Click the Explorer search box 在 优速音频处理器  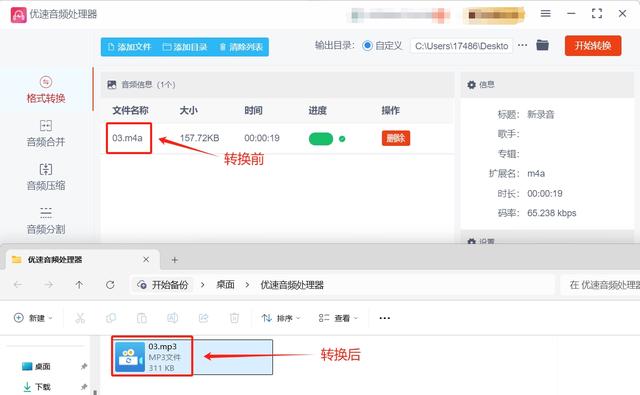coord(600,285)
